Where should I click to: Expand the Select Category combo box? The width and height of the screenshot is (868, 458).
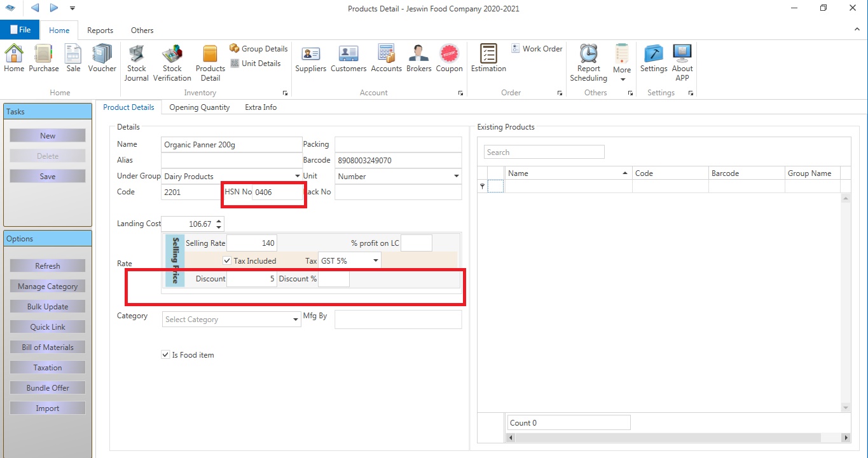tap(296, 320)
